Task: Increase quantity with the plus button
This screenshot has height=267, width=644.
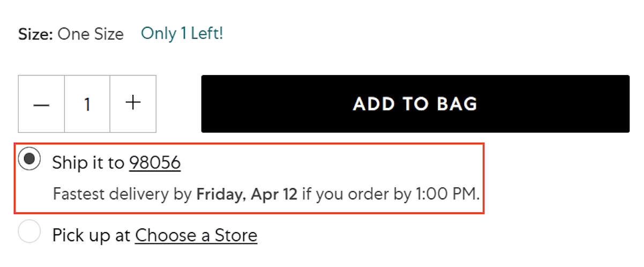Action: point(133,104)
